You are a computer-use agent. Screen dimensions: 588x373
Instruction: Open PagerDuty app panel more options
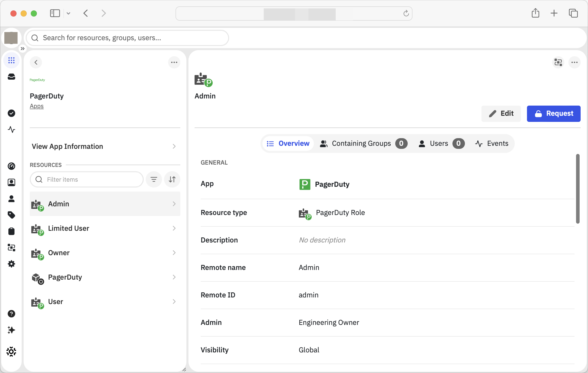tap(174, 62)
